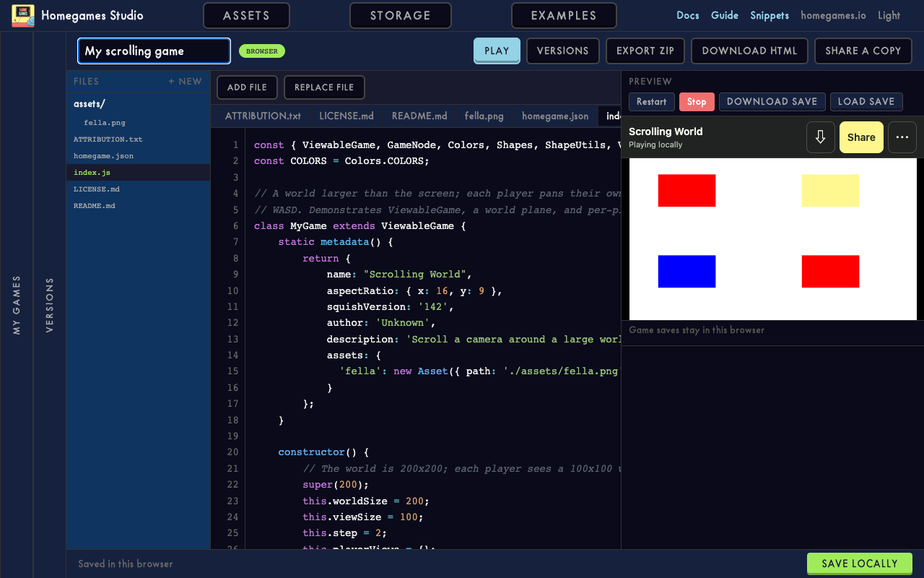This screenshot has width=924, height=578.
Task: Collapse the assets/ folder
Action: click(139, 104)
